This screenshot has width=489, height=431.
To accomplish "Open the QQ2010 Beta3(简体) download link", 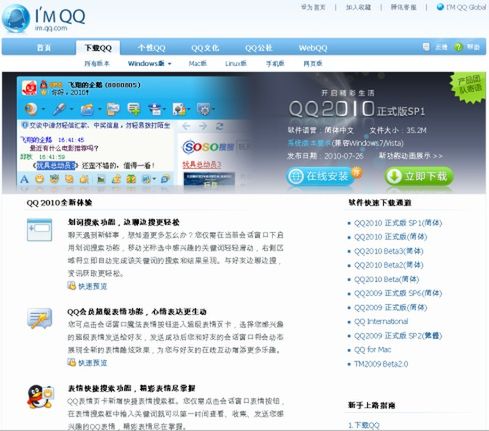I will coord(389,251).
